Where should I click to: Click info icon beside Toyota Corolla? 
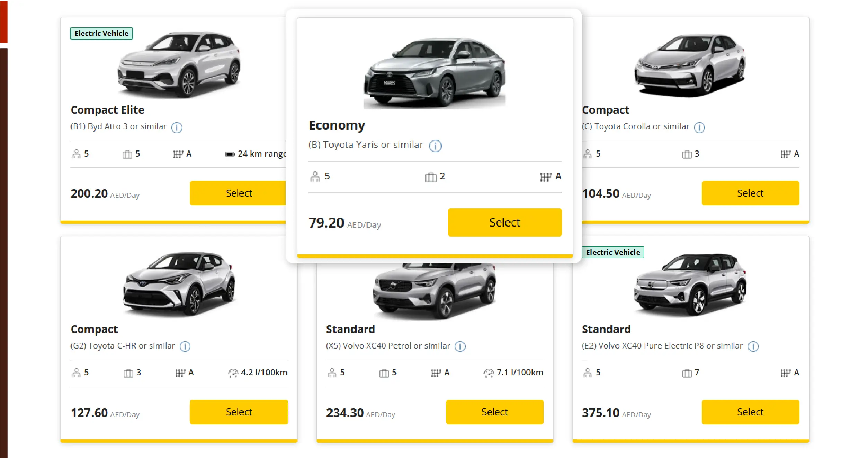point(699,127)
